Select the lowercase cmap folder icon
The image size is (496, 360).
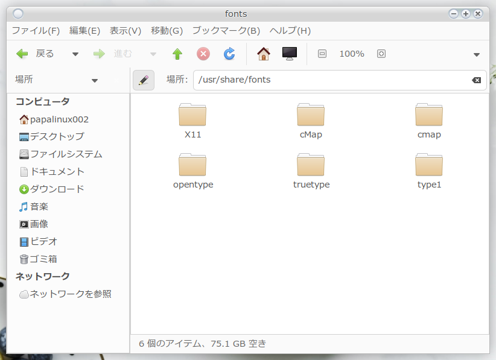[429, 114]
